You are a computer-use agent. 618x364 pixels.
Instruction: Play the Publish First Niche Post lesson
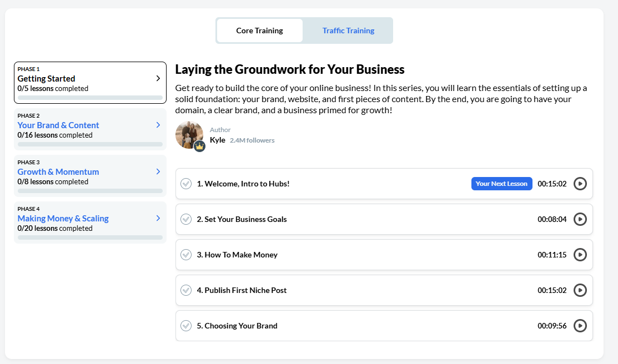580,290
